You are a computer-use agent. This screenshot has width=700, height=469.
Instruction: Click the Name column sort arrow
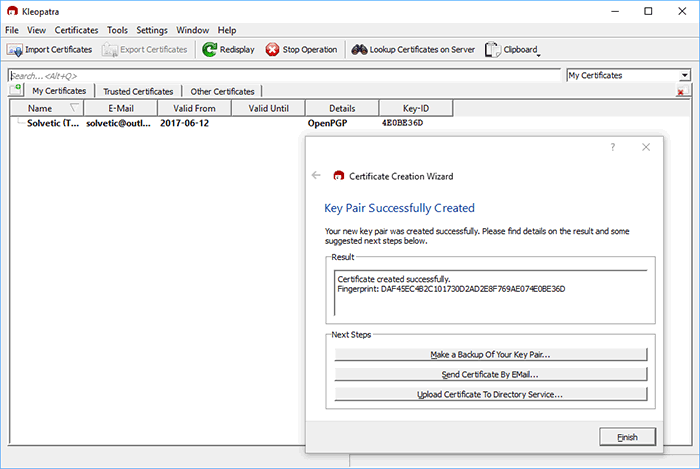(x=74, y=108)
